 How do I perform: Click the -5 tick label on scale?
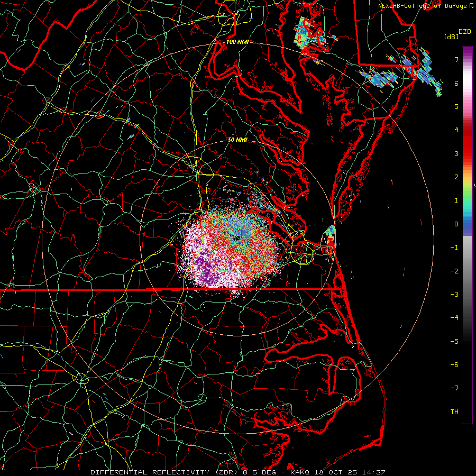pyautogui.click(x=454, y=342)
